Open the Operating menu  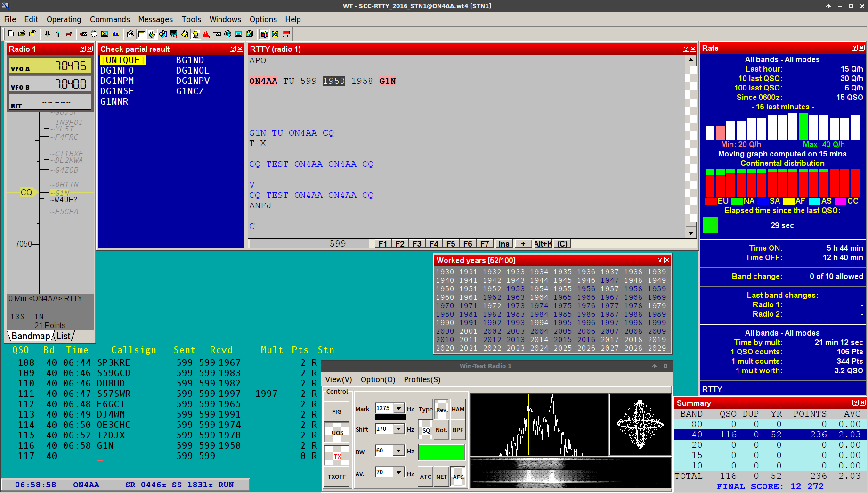[64, 19]
